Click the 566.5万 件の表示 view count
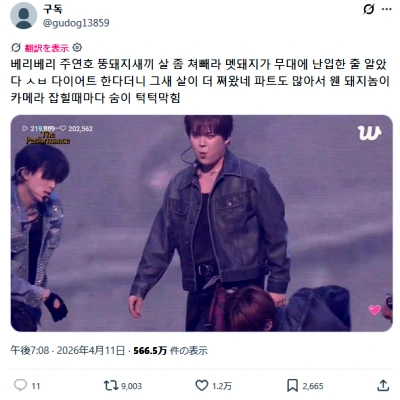The image size is (400, 400). (x=170, y=351)
